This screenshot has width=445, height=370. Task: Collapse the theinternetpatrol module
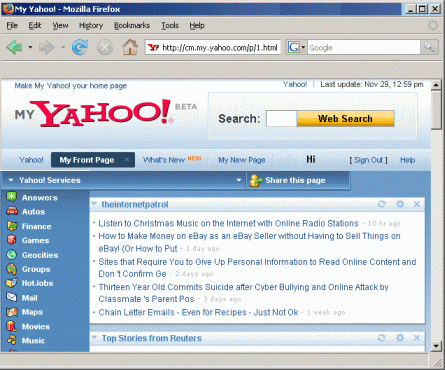pos(94,204)
